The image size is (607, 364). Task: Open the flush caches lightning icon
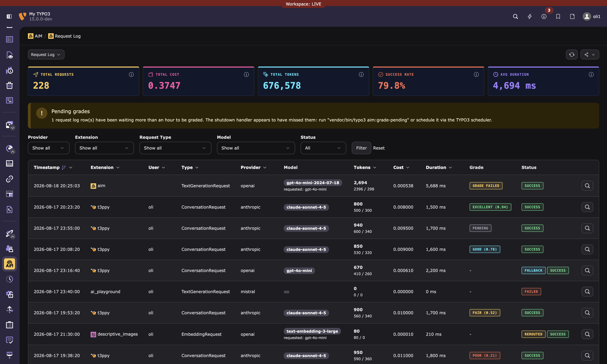pyautogui.click(x=530, y=16)
